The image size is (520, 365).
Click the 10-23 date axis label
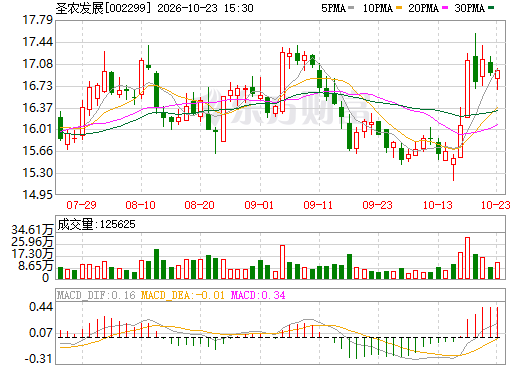(x=496, y=205)
